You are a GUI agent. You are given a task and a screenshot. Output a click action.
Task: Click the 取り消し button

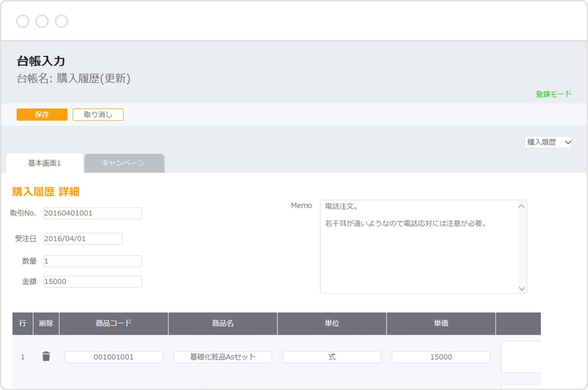pos(98,115)
